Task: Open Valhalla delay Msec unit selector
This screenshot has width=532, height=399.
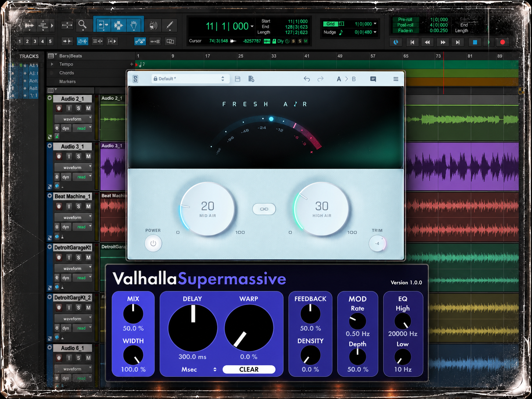Action: pos(198,370)
